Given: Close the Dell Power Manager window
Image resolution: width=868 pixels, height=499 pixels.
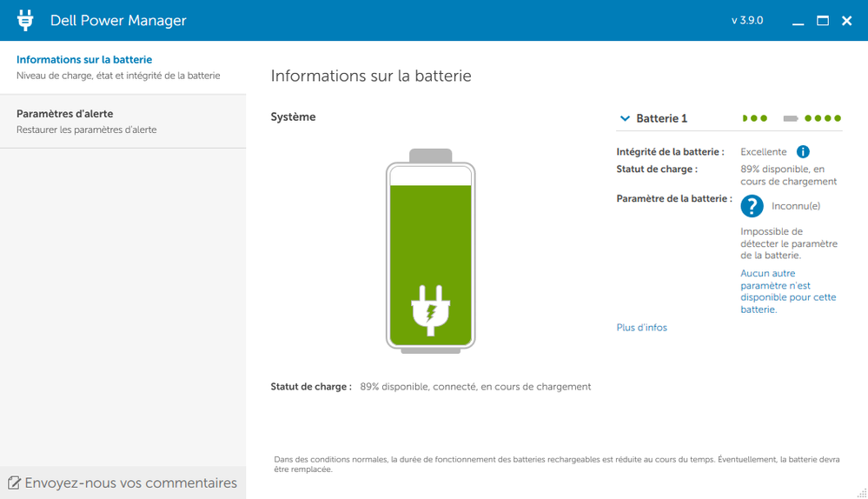Looking at the screenshot, I should [x=846, y=21].
